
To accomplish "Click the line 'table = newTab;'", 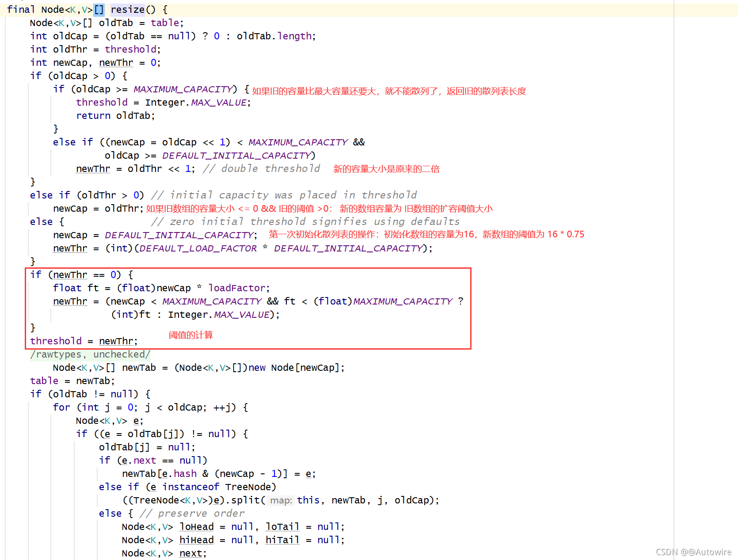I will coord(72,381).
